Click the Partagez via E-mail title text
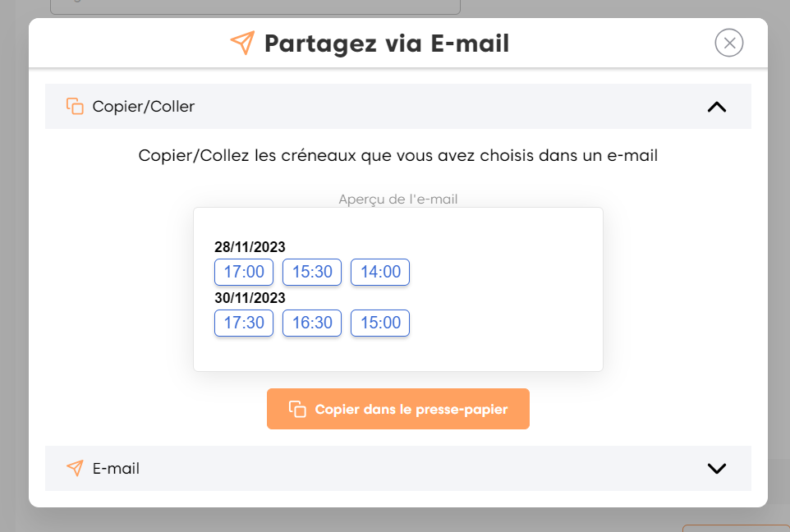This screenshot has width=790, height=532. pyautogui.click(x=387, y=44)
